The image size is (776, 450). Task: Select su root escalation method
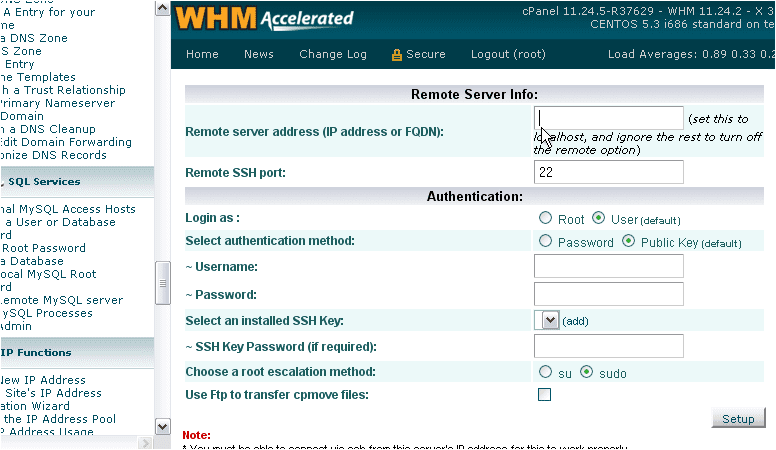tap(545, 372)
